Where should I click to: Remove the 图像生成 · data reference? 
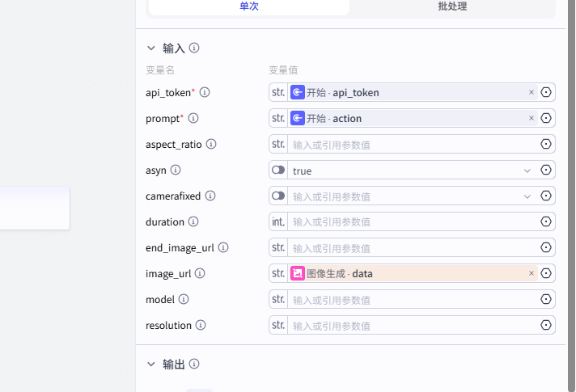coord(532,274)
